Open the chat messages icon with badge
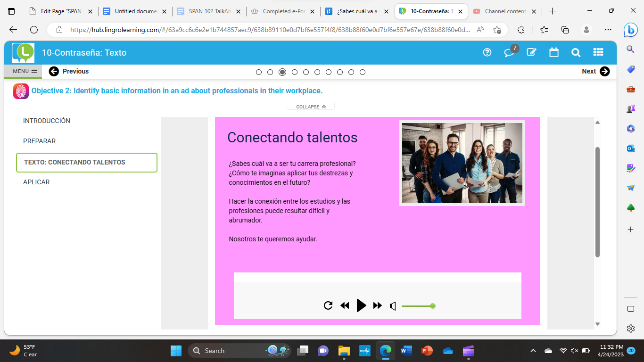 [x=509, y=52]
